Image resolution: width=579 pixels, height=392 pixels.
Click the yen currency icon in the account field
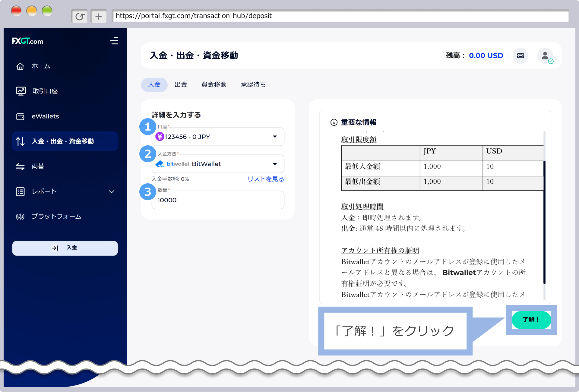[x=160, y=137]
